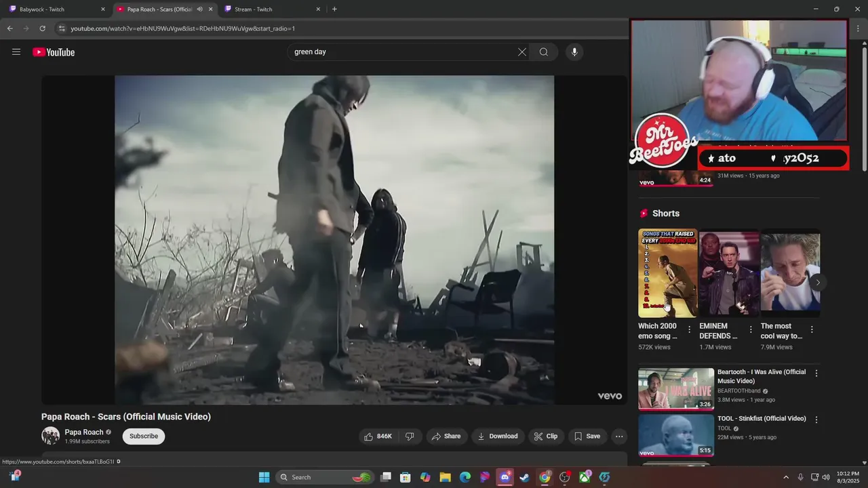Launch Microsoft Store from the taskbar

pos(406,477)
